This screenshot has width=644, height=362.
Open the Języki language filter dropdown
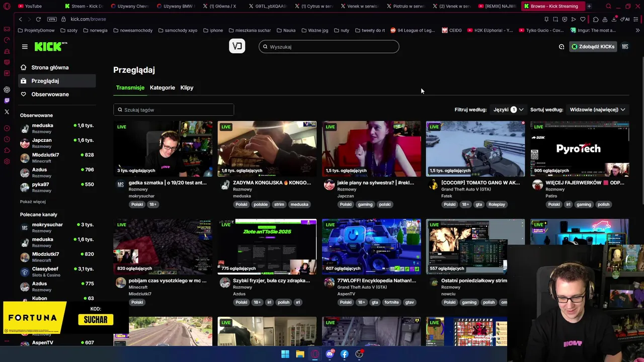[x=508, y=110]
